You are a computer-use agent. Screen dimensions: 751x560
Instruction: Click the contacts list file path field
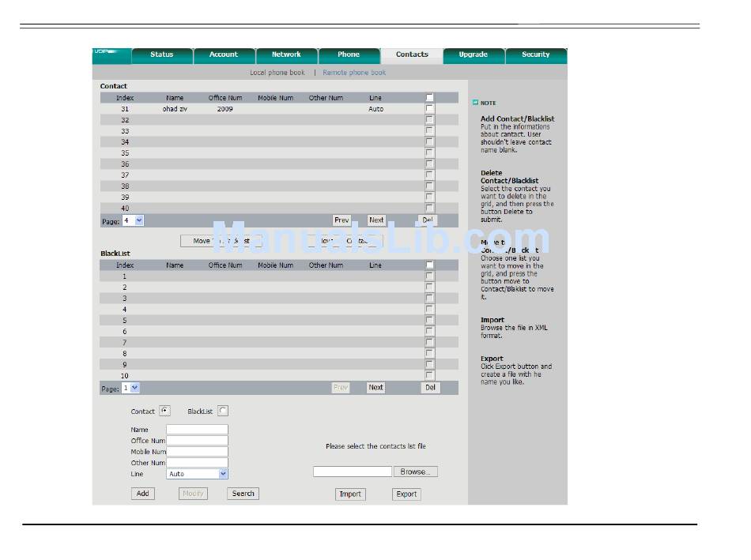[x=353, y=472]
